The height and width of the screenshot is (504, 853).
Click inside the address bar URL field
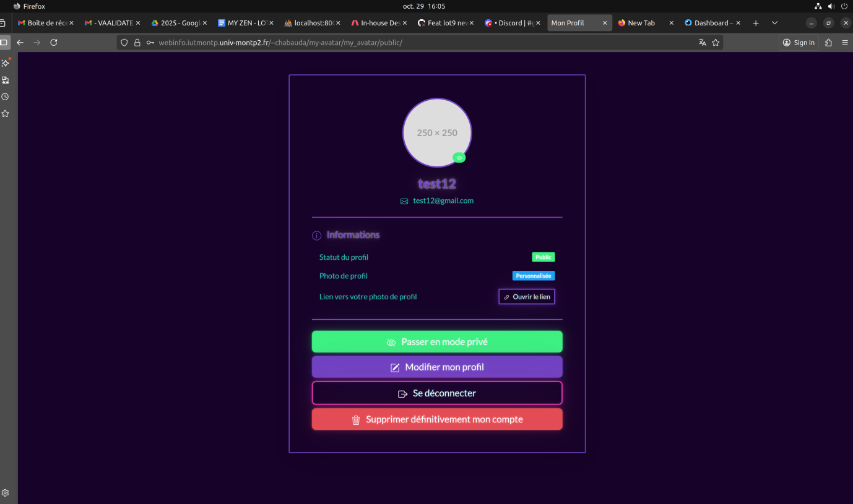click(279, 42)
